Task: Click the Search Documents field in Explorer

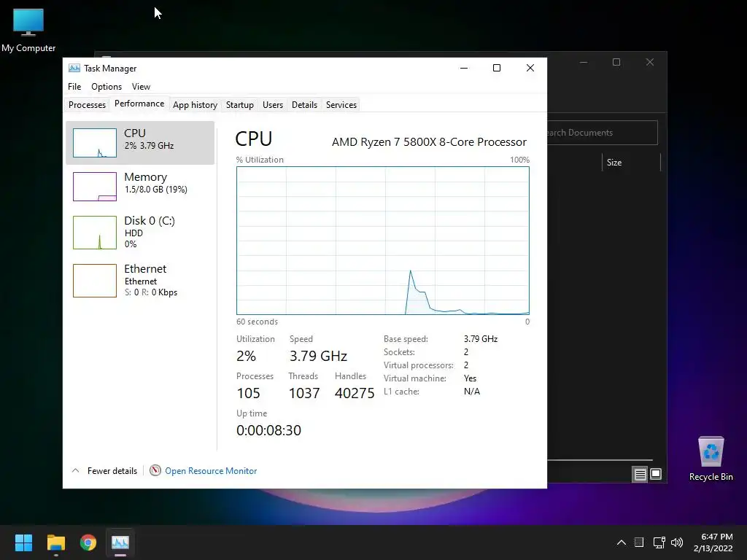Action: 603,133
